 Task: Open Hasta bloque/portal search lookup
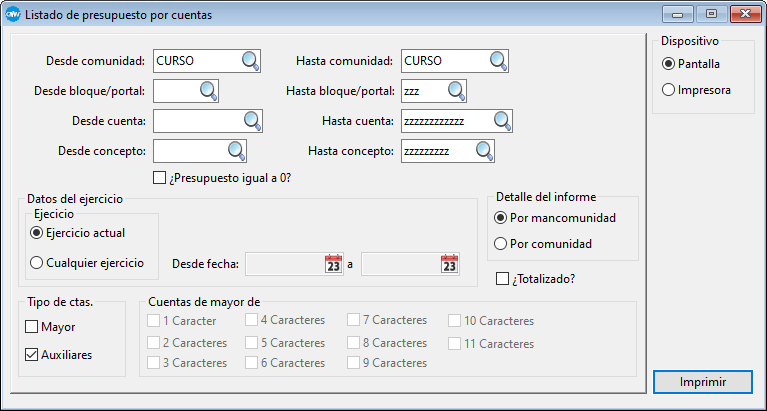click(x=456, y=91)
